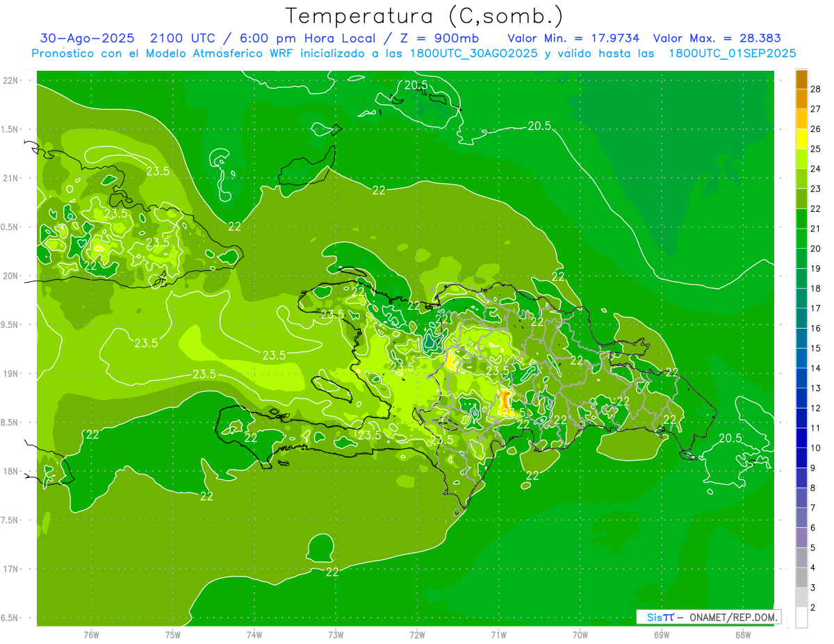
Task: Click the dark orange swatch atop the legend
Action: (x=801, y=79)
